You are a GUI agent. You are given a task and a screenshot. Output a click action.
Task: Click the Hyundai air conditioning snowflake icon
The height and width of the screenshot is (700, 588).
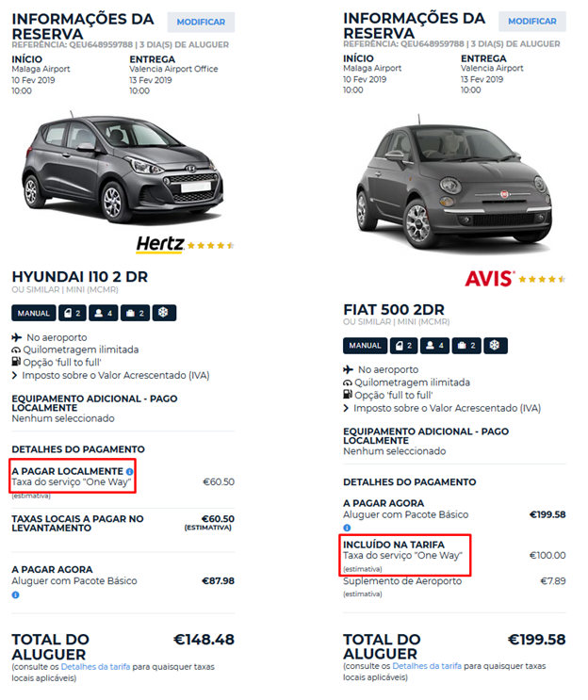(164, 313)
